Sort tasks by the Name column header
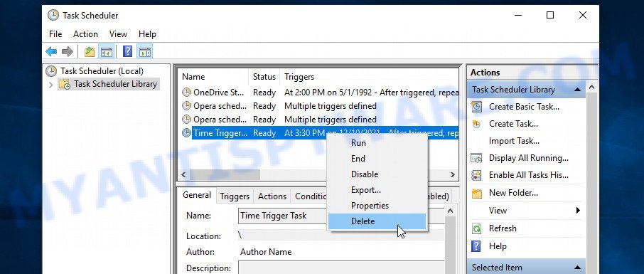644x274 pixels. click(x=213, y=77)
